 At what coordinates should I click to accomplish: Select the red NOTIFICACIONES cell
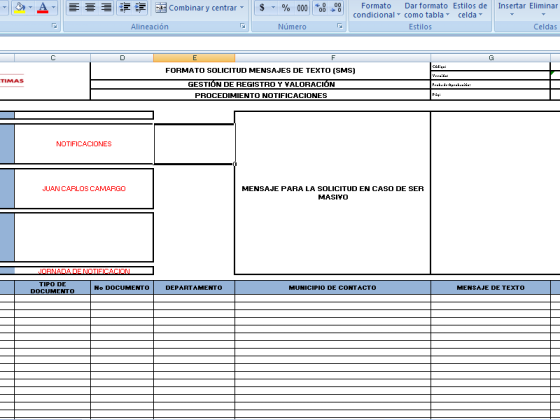[x=84, y=144]
